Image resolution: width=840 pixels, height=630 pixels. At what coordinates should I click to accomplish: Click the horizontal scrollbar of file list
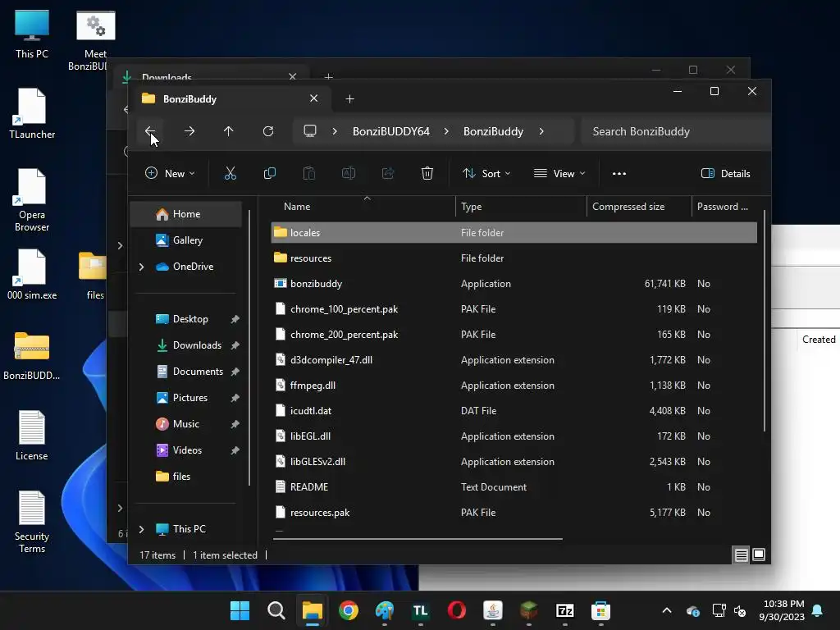click(418, 539)
